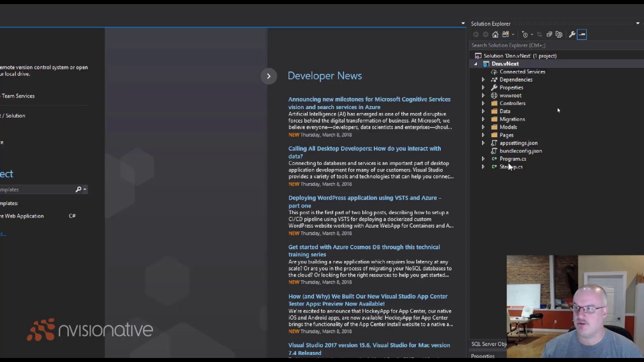Open the Properties panel tab at bottom
The image size is (644, 362).
tap(482, 356)
